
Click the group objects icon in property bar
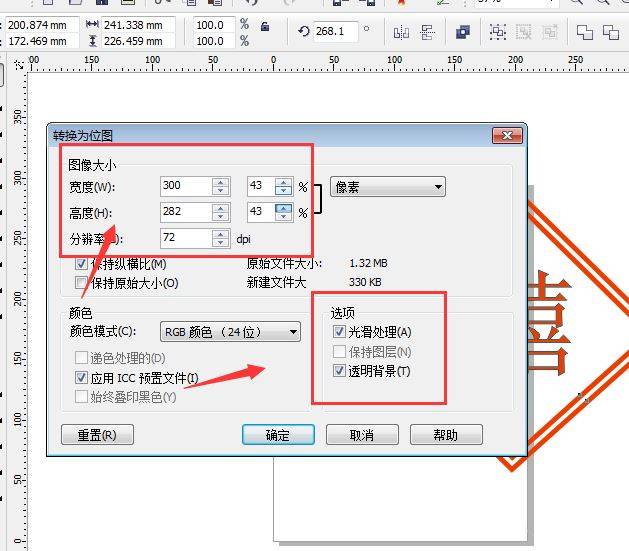pos(497,32)
